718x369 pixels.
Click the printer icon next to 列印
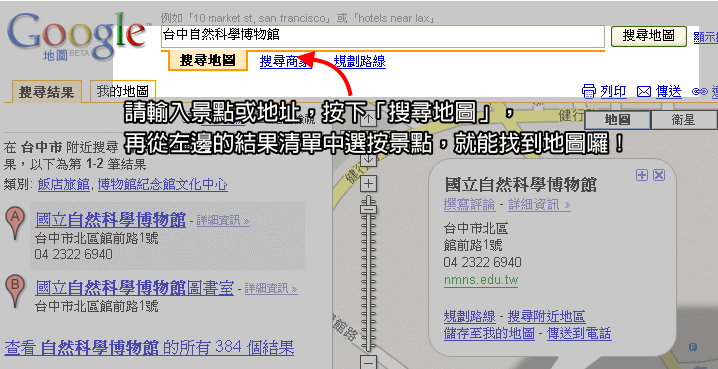(x=589, y=91)
